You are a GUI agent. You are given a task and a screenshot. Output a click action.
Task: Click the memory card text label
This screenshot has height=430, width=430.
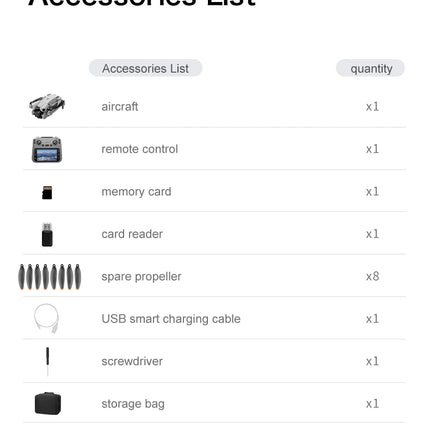136,192
